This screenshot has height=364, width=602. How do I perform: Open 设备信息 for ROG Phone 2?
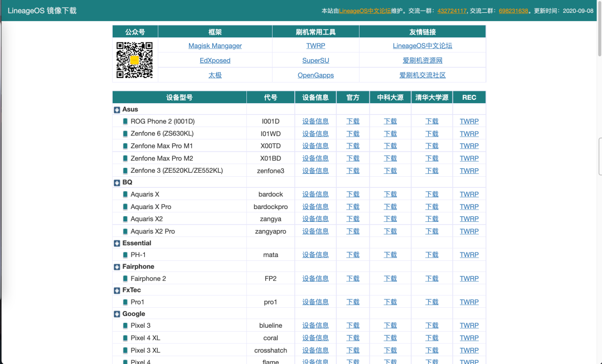(315, 122)
